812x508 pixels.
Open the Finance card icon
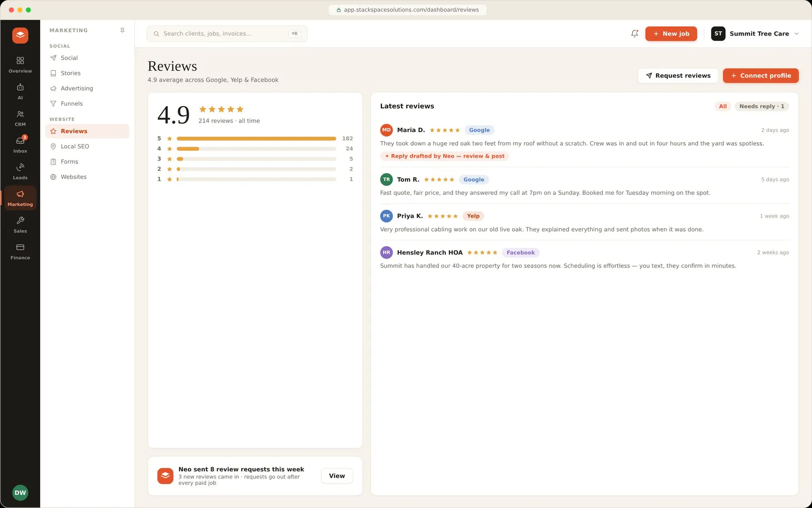[20, 247]
